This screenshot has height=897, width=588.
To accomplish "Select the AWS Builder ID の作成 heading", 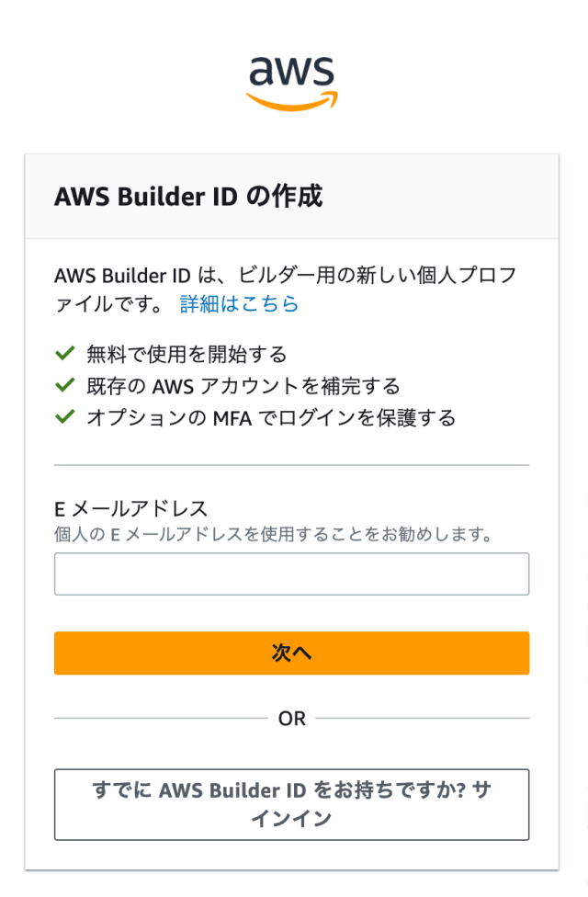I will pyautogui.click(x=189, y=196).
